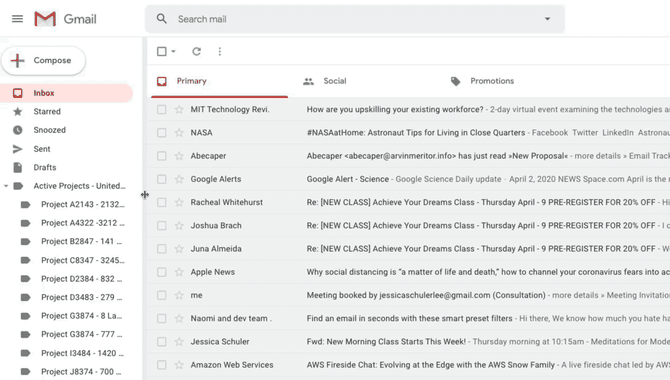Collapse the Active Projects label tree
Screen dimensions: 670x380
[x=6, y=186]
